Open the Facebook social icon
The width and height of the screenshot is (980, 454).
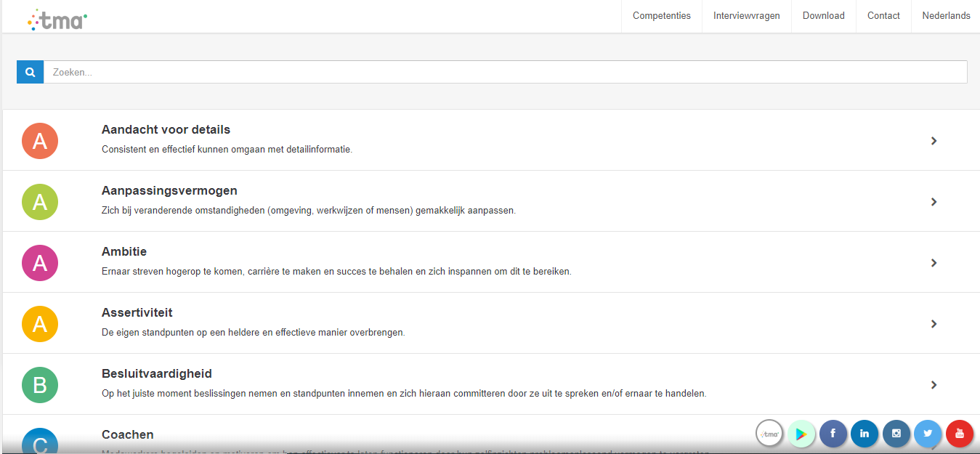(x=833, y=434)
